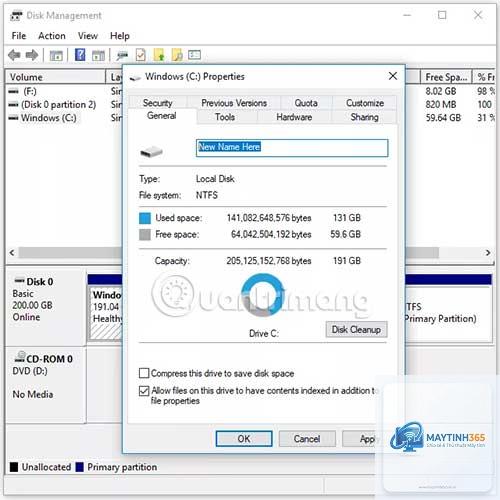This screenshot has height=500, width=500.
Task: Click the Cancel button
Action: [x=307, y=438]
